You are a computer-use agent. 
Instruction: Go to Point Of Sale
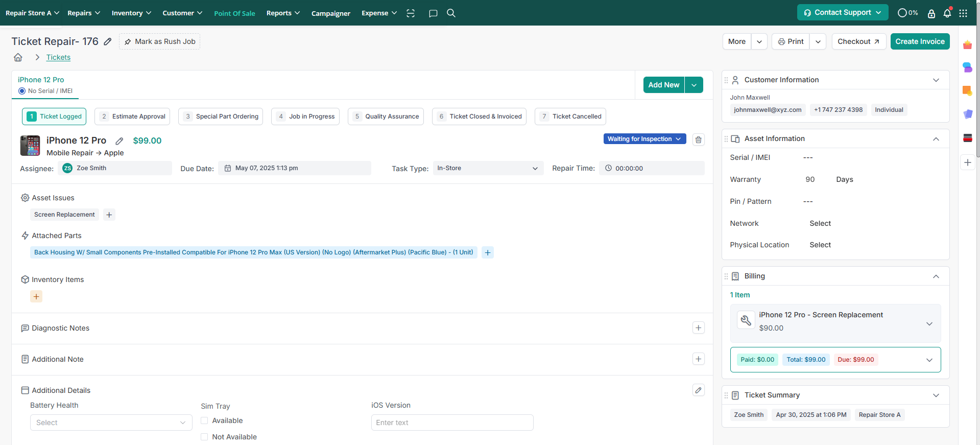(x=234, y=13)
